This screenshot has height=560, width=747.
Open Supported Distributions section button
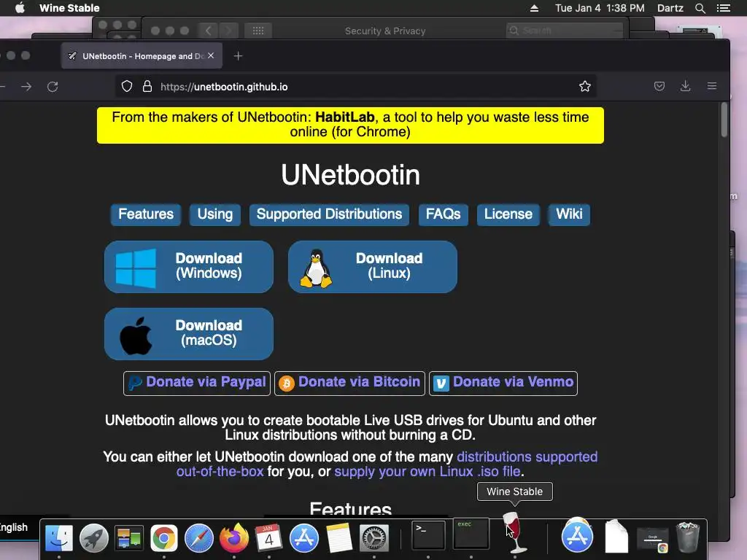[x=329, y=214]
